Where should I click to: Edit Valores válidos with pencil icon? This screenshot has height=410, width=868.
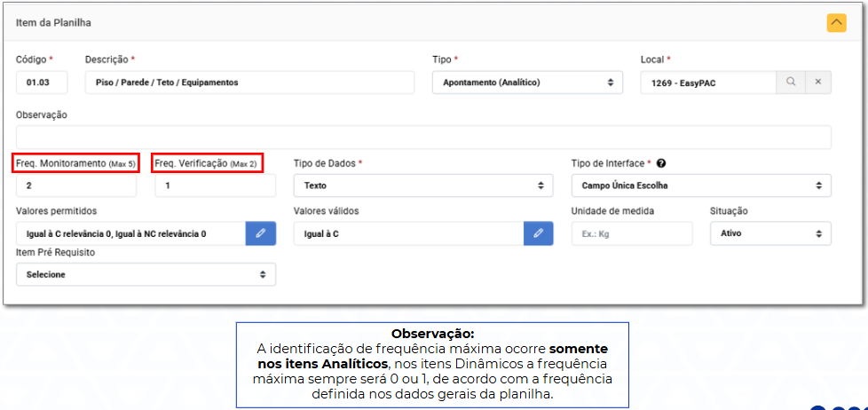tap(538, 233)
